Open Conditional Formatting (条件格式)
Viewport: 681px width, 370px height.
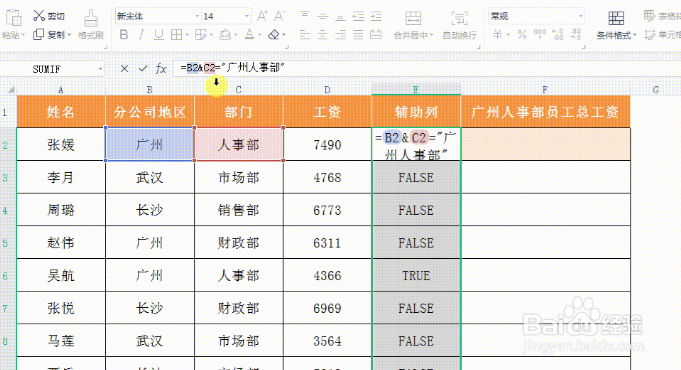coord(616,25)
